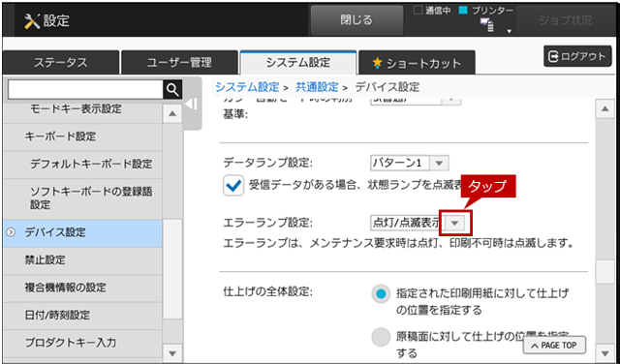Image resolution: width=620 pixels, height=364 pixels.
Task: Click the ログアウト button
Action: [x=577, y=56]
